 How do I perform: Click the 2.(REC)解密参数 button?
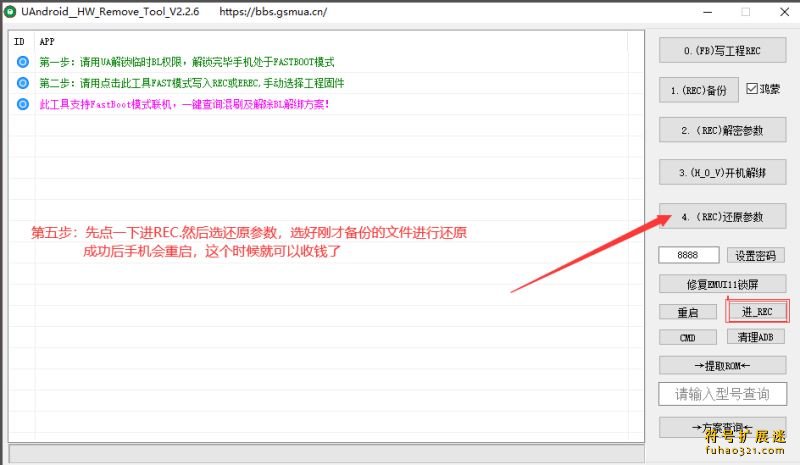[722, 130]
